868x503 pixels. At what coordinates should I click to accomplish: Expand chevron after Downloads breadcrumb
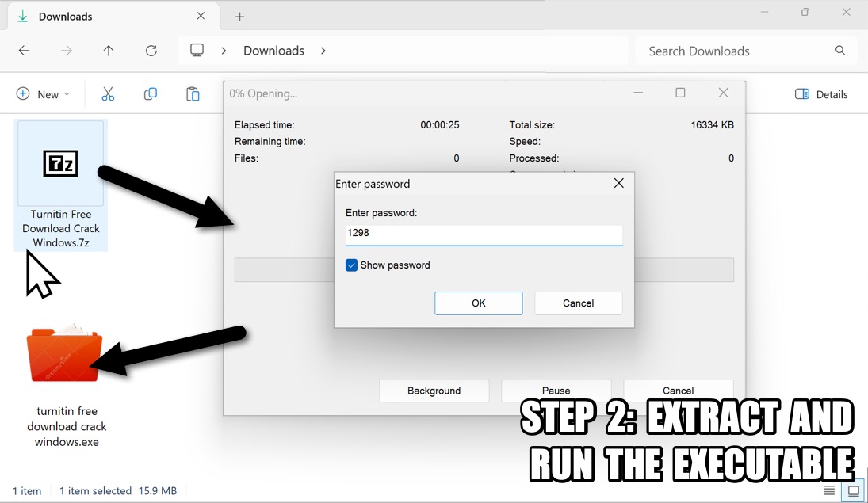click(323, 51)
